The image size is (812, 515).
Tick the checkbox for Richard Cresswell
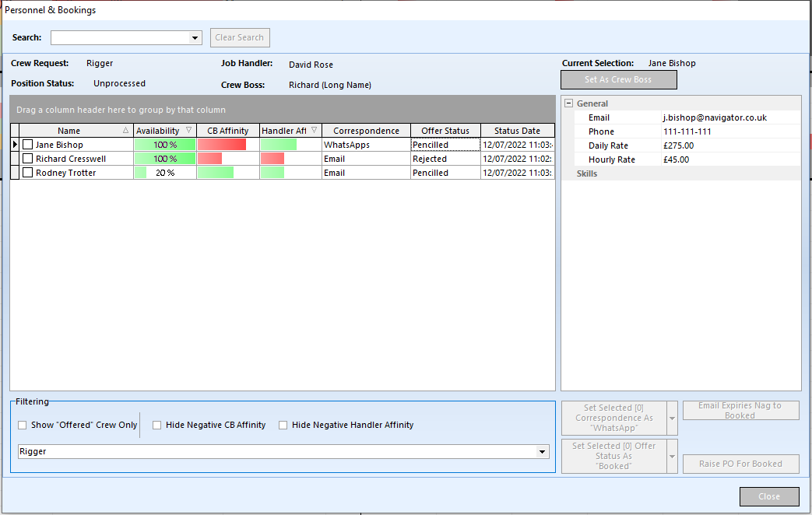click(x=28, y=159)
